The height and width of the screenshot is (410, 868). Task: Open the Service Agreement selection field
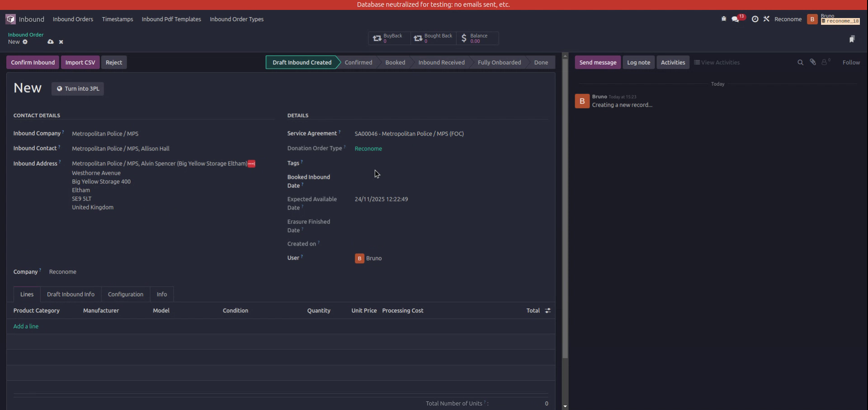409,133
